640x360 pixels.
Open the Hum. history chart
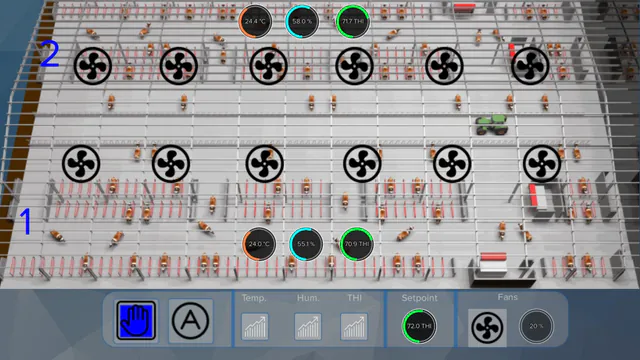coord(308,327)
